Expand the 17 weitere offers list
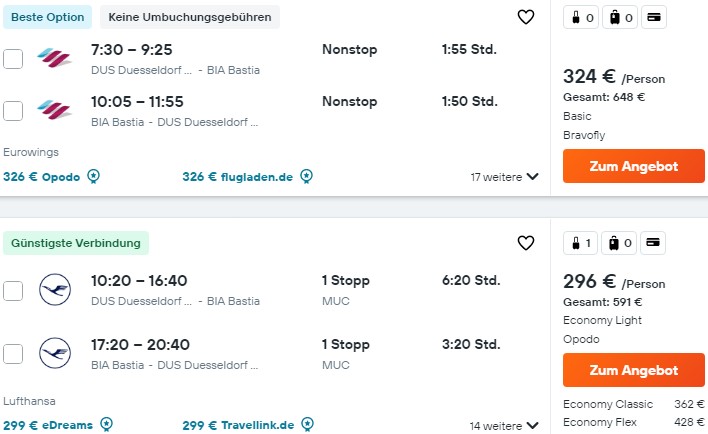Viewport: 708px width, 434px height. pos(504,177)
